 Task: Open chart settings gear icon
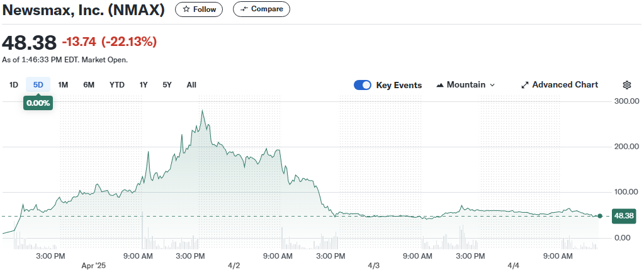pyautogui.click(x=627, y=85)
